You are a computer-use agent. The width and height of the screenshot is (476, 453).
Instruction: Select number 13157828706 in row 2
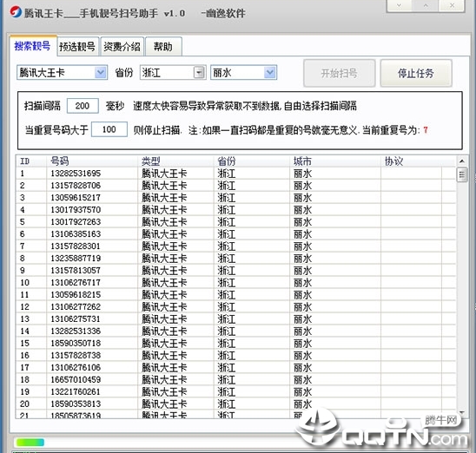(x=76, y=186)
